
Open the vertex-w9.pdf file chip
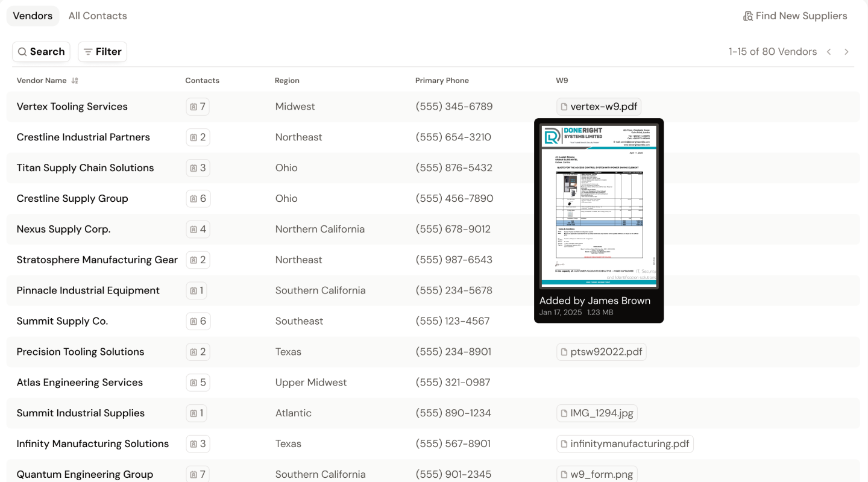(x=599, y=107)
